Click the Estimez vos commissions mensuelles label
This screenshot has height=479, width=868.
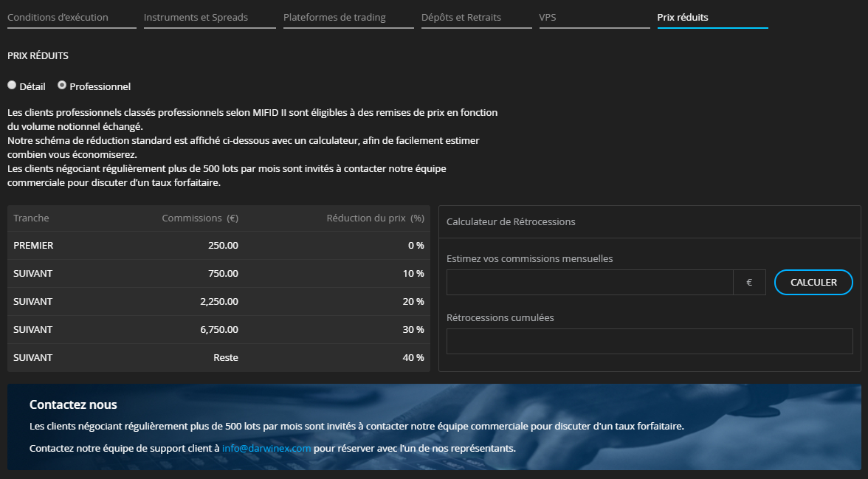[x=530, y=258]
